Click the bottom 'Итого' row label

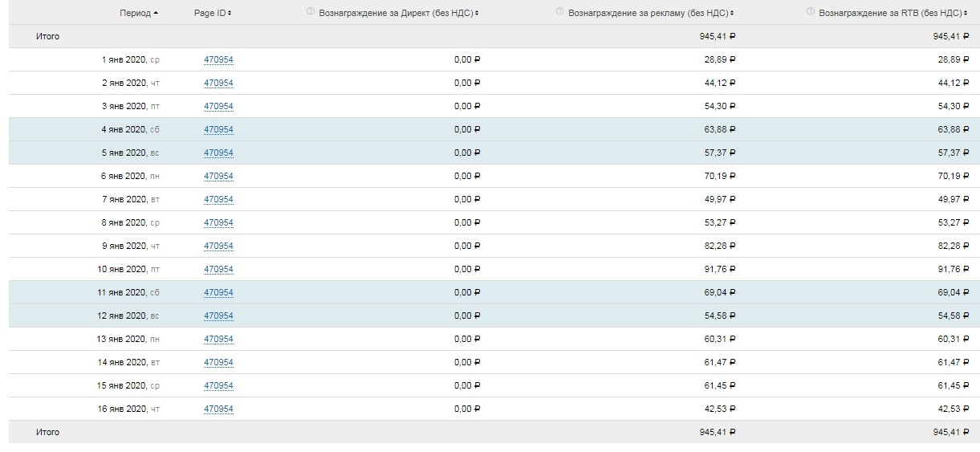(47, 433)
